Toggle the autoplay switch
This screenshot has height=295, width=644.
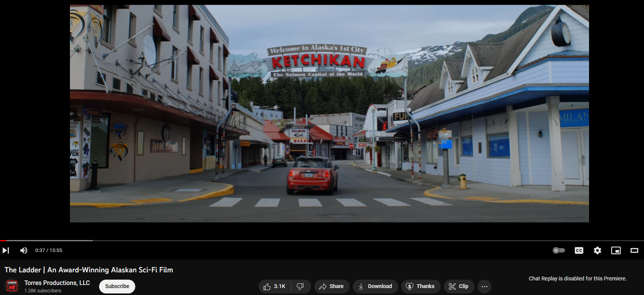pos(559,250)
